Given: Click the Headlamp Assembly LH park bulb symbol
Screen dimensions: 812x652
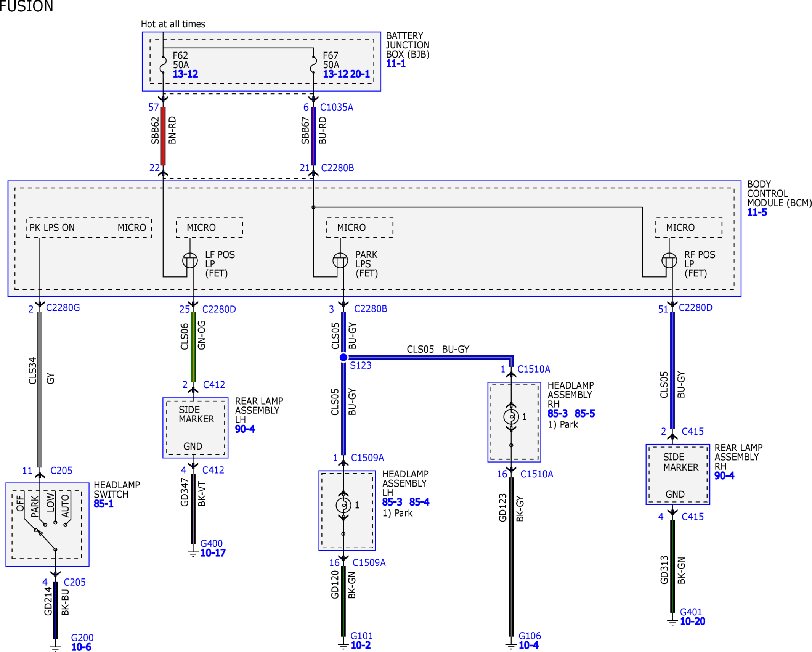Looking at the screenshot, I should 343,505.
